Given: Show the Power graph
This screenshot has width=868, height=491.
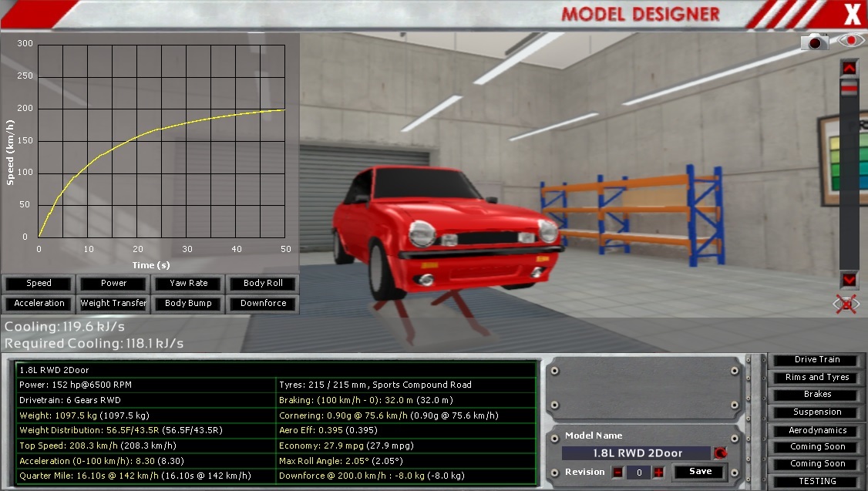Looking at the screenshot, I should [113, 284].
